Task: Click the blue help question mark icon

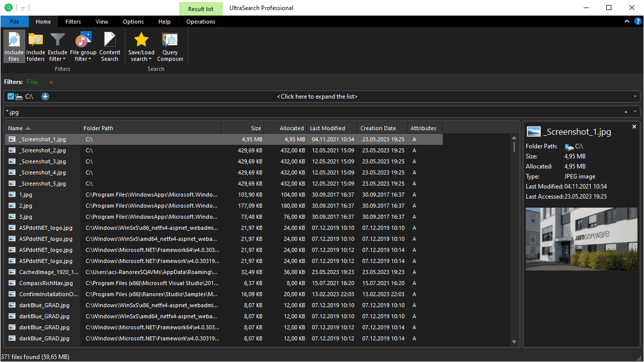Action: tap(637, 21)
